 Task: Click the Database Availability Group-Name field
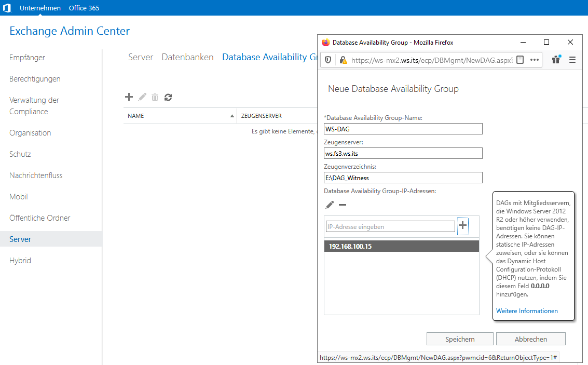point(403,129)
